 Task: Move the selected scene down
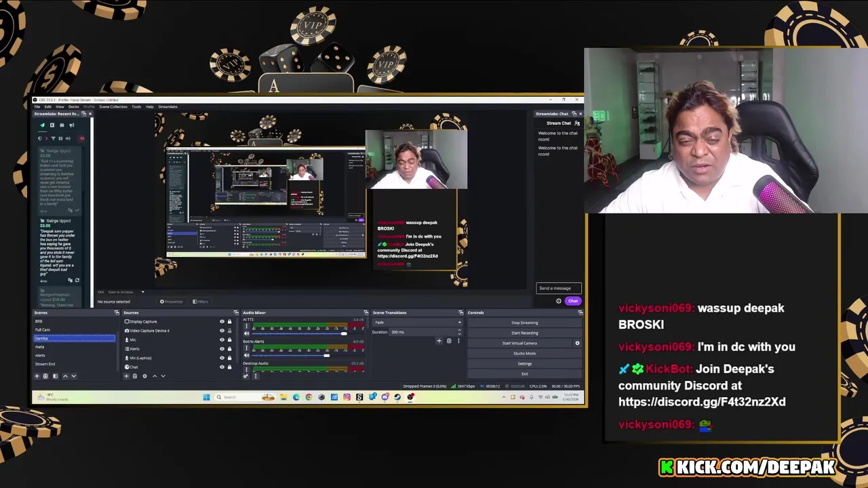click(x=73, y=376)
